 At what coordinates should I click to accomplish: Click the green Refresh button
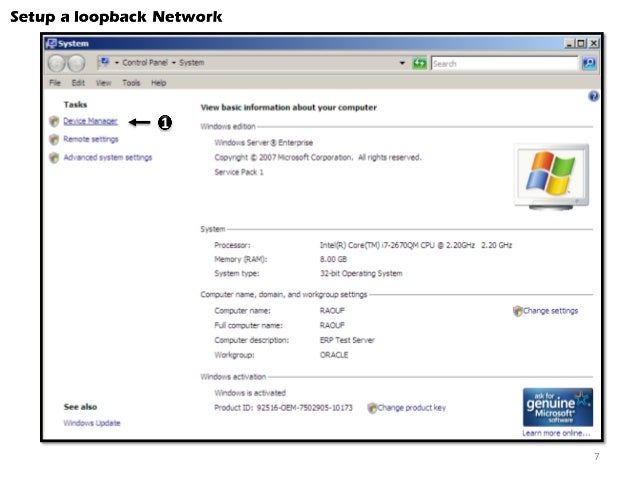420,63
